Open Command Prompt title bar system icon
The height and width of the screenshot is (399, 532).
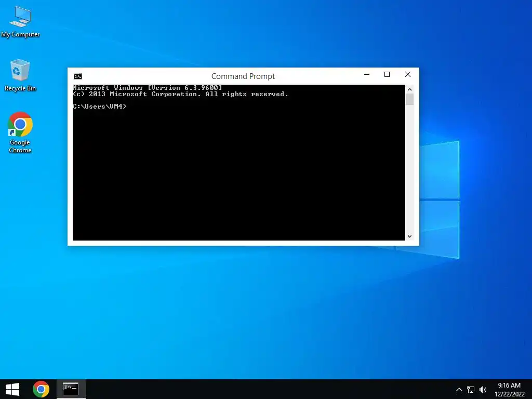coord(78,76)
